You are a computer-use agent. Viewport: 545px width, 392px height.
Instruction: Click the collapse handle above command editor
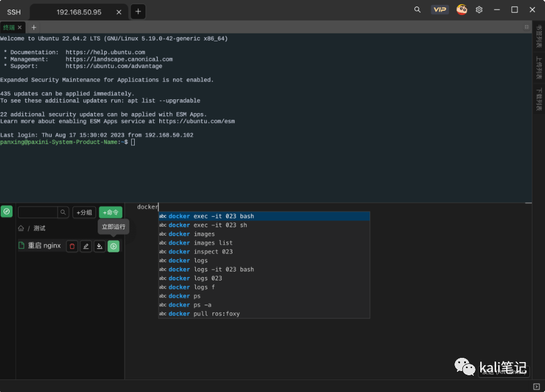point(528,203)
